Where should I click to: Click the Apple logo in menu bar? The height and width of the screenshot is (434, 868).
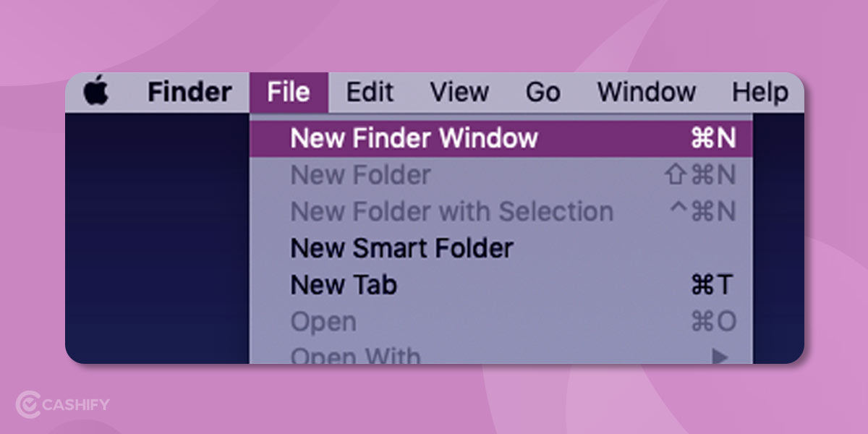96,91
